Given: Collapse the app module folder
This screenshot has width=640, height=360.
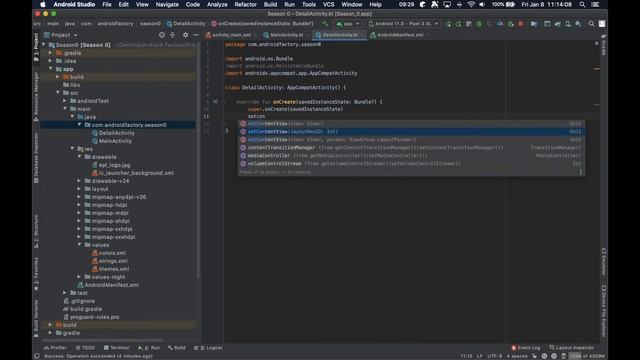Looking at the screenshot, I should click(51, 69).
